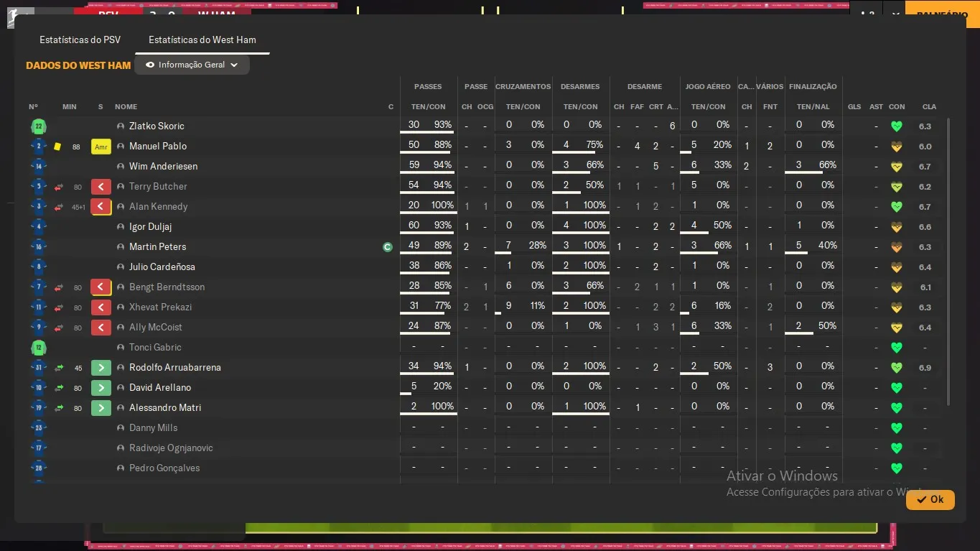Image resolution: width=980 pixels, height=551 pixels.
Task: Click the player name Manuel Pablo
Action: (x=158, y=147)
